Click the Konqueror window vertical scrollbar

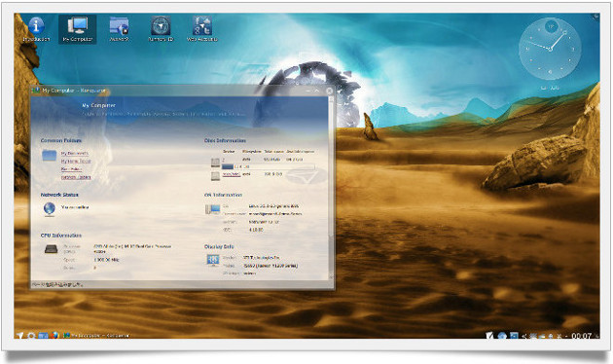pyautogui.click(x=332, y=188)
